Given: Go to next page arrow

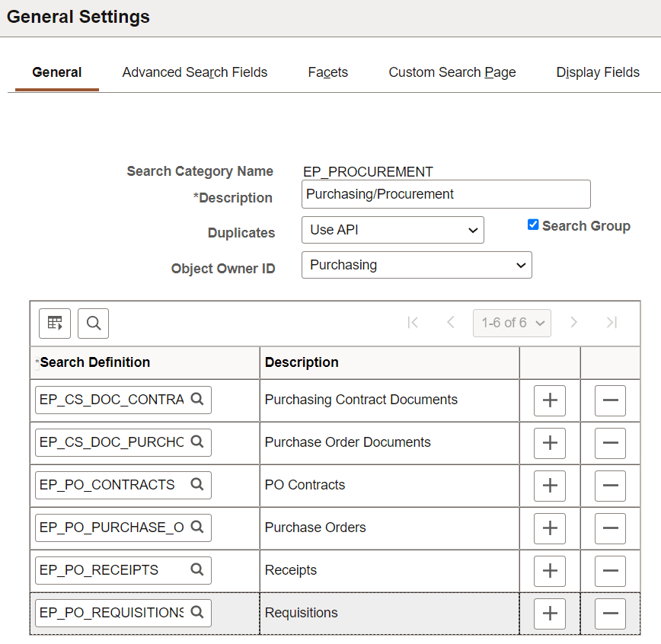Looking at the screenshot, I should [573, 323].
